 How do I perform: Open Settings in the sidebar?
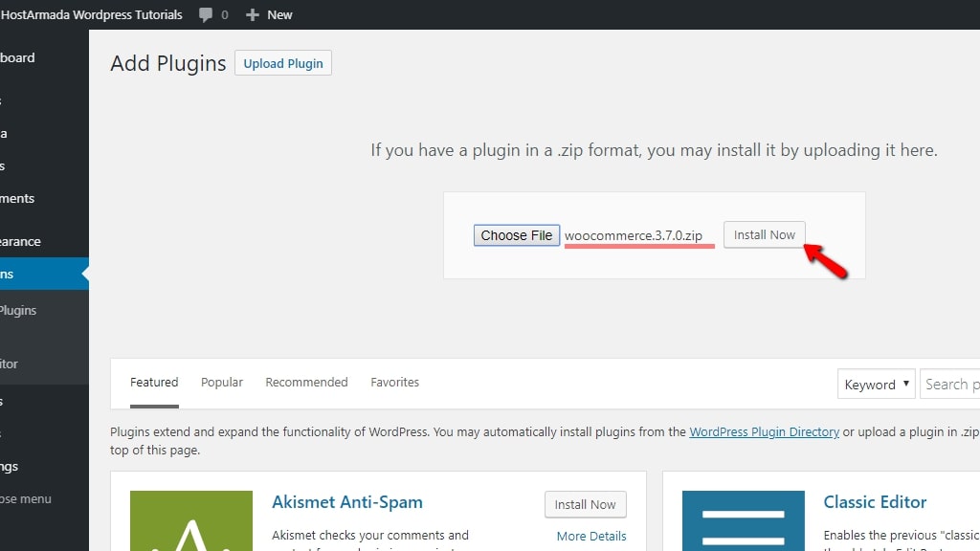(x=44, y=467)
